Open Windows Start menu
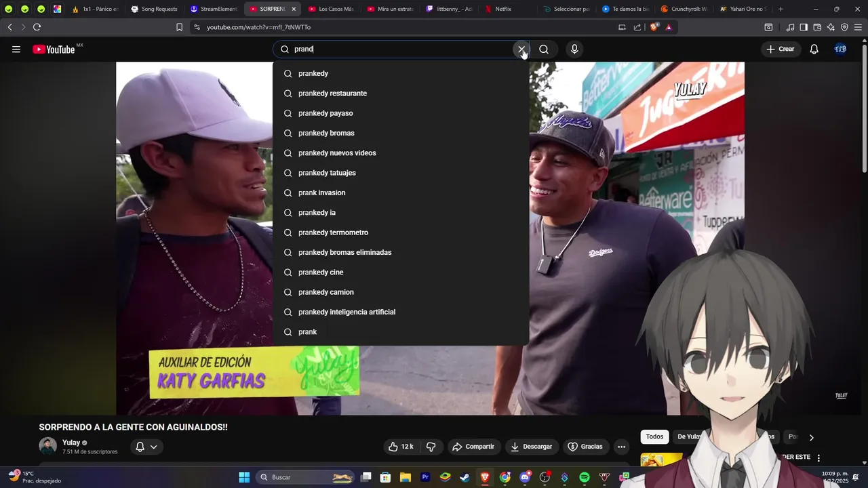This screenshot has width=868, height=488. click(244, 477)
